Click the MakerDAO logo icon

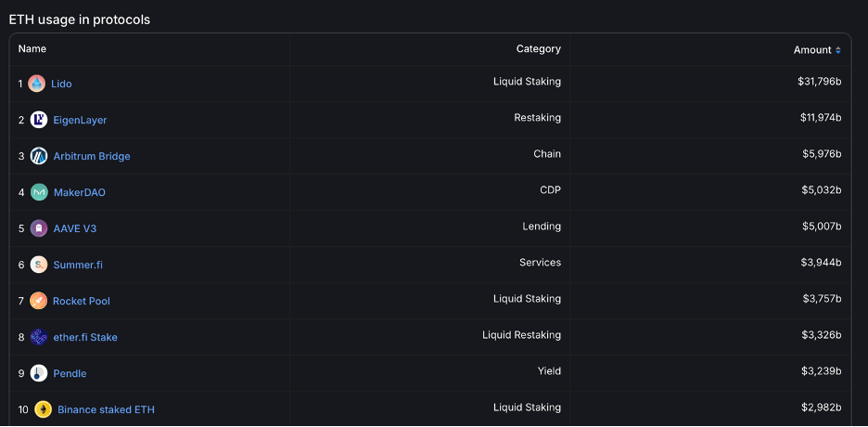[38, 192]
